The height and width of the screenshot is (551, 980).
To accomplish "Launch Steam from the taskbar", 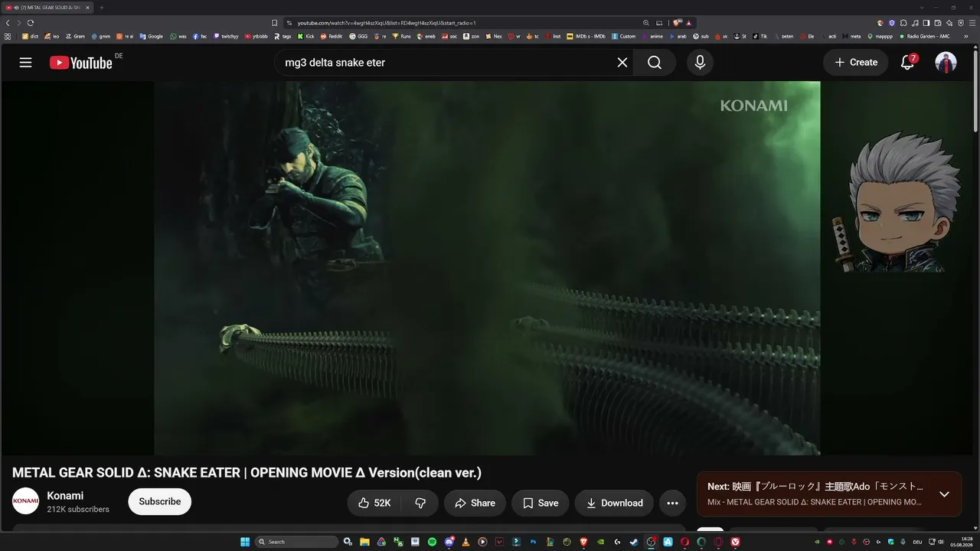I will [x=634, y=542].
